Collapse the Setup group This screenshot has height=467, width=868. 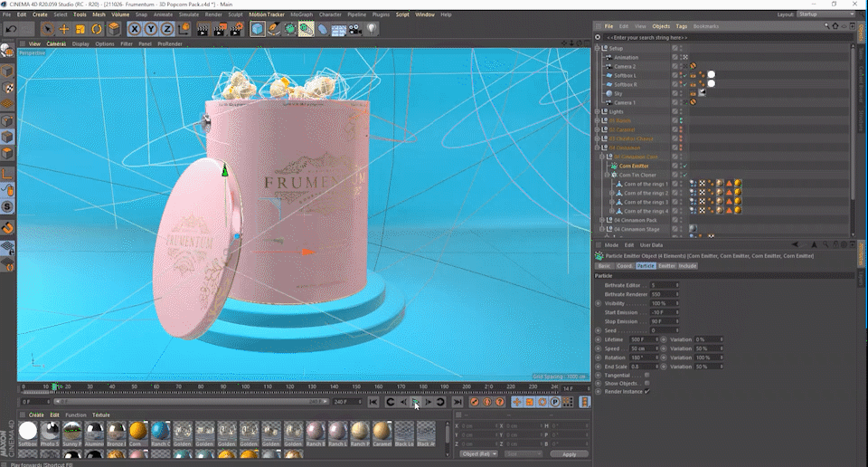click(x=598, y=48)
